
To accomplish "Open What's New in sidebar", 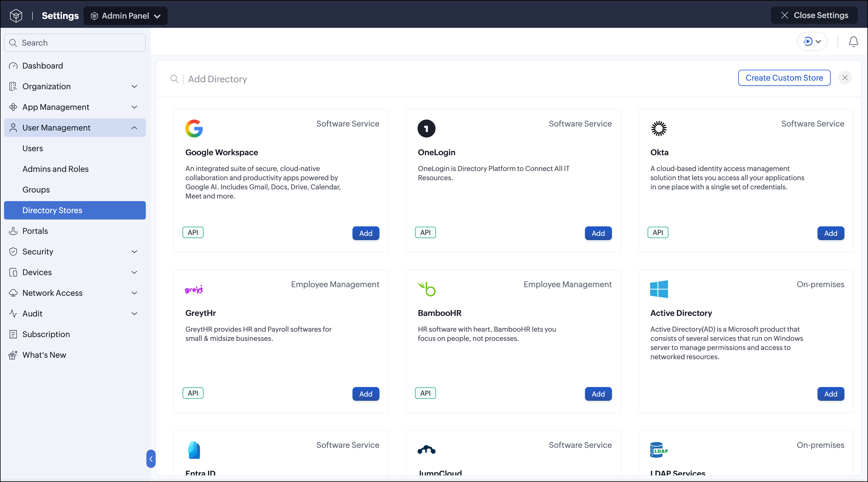I will click(75, 355).
